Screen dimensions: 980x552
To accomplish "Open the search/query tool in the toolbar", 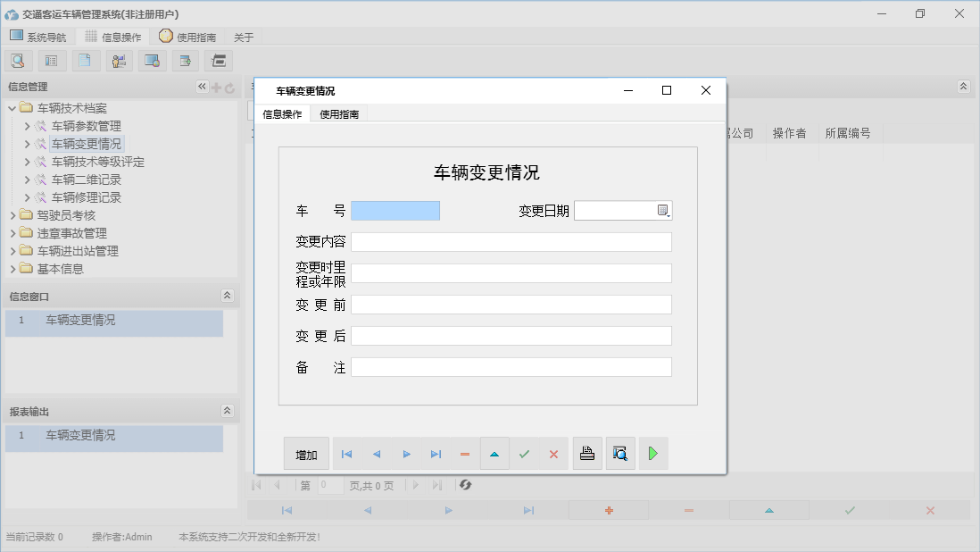I will 18,61.
